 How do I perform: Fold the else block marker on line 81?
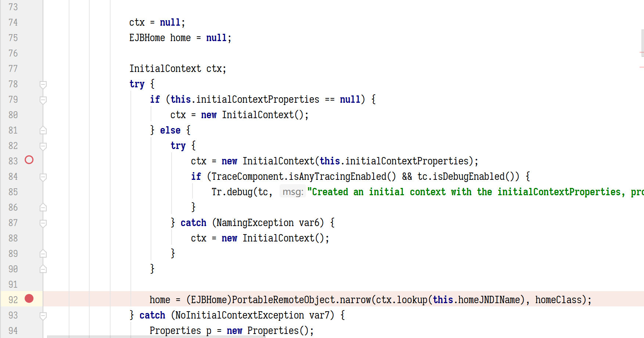tap(43, 130)
